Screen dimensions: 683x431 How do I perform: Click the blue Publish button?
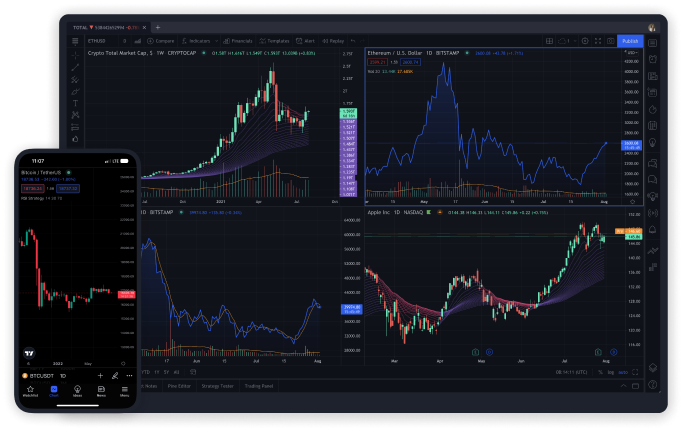tap(630, 41)
